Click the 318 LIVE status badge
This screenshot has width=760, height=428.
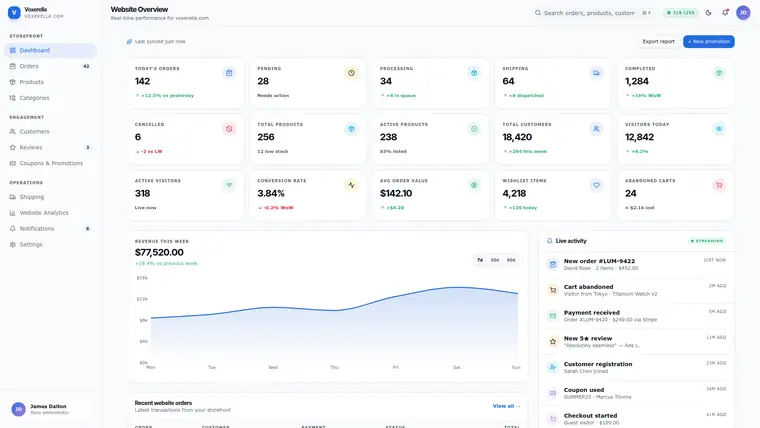[x=681, y=13]
